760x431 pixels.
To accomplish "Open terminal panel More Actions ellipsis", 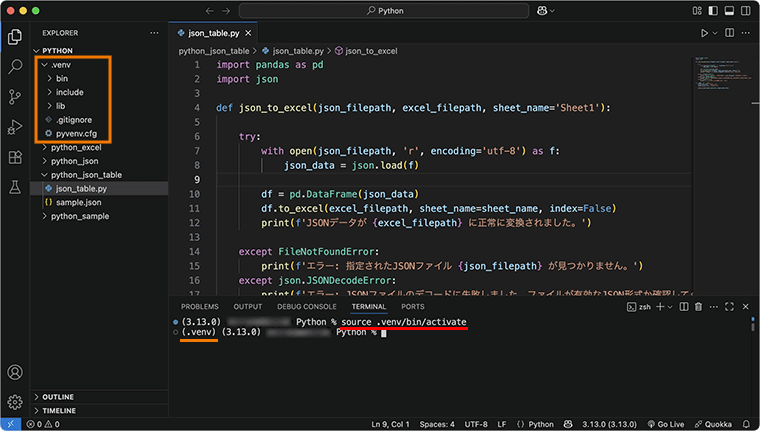I will click(713, 307).
